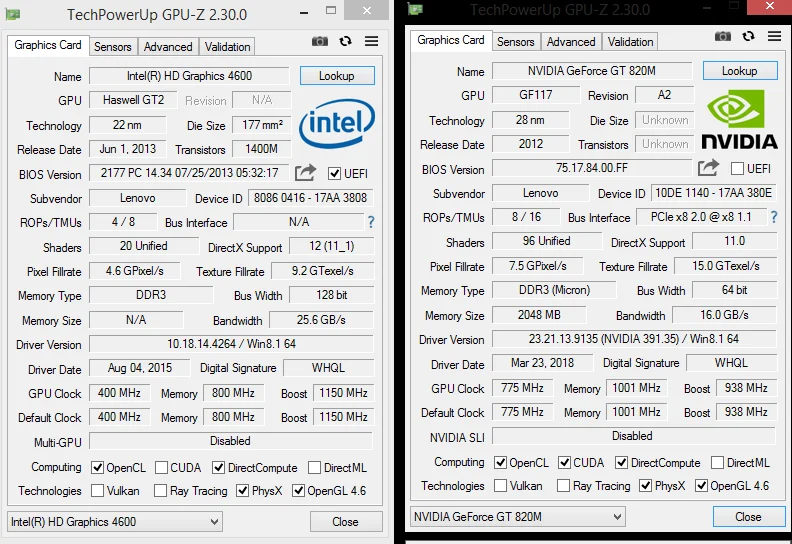The width and height of the screenshot is (792, 544).
Task: Click the 12 (11_1) DirectX Support value
Action: 332,246
